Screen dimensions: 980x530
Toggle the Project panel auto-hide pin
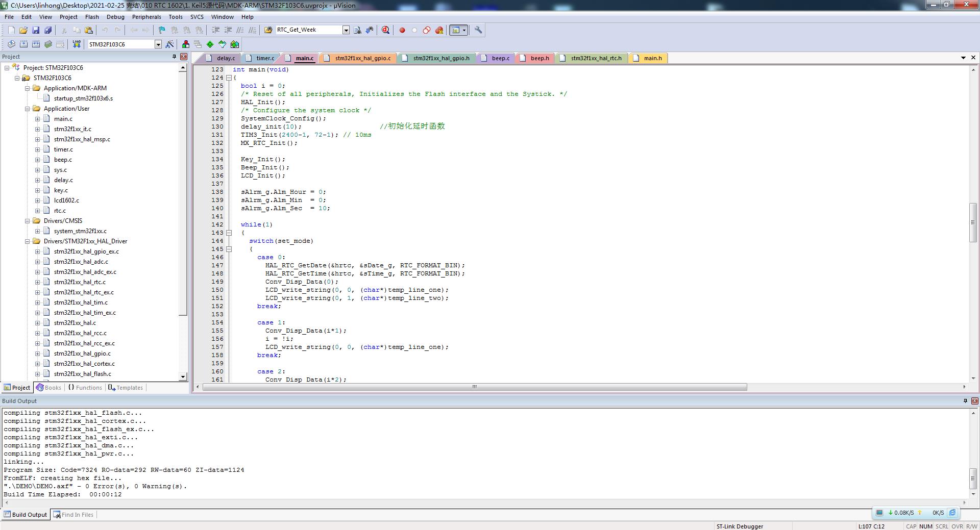click(174, 57)
